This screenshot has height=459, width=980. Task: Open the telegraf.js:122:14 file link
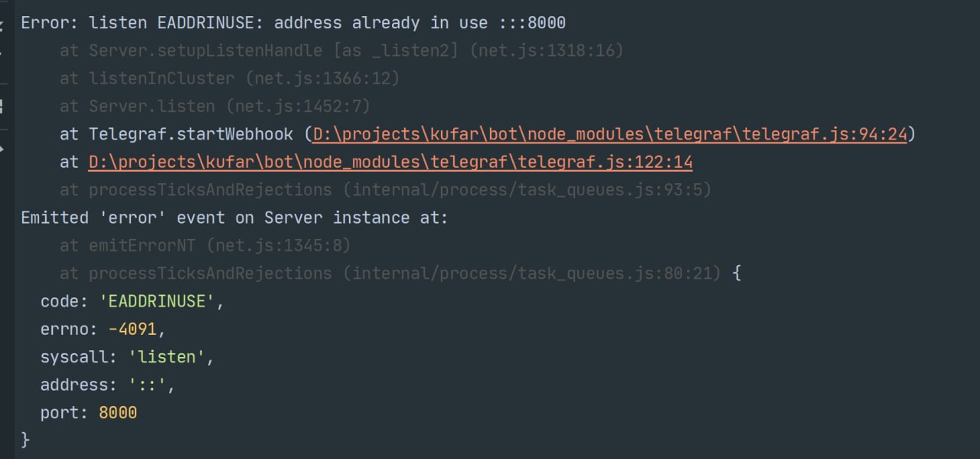[x=390, y=162]
